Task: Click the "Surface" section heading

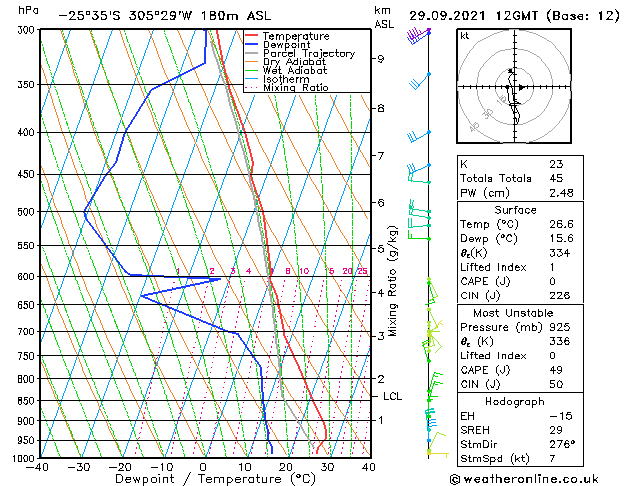Action: 515,210
